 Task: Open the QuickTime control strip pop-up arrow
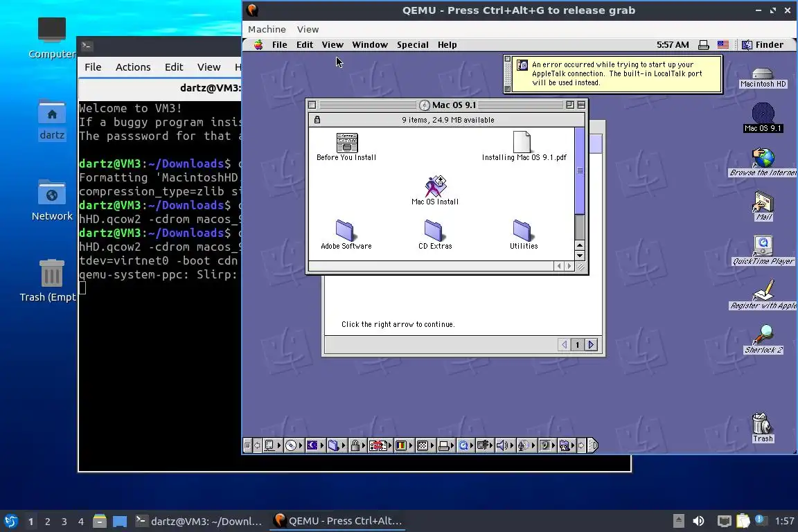[471, 445]
